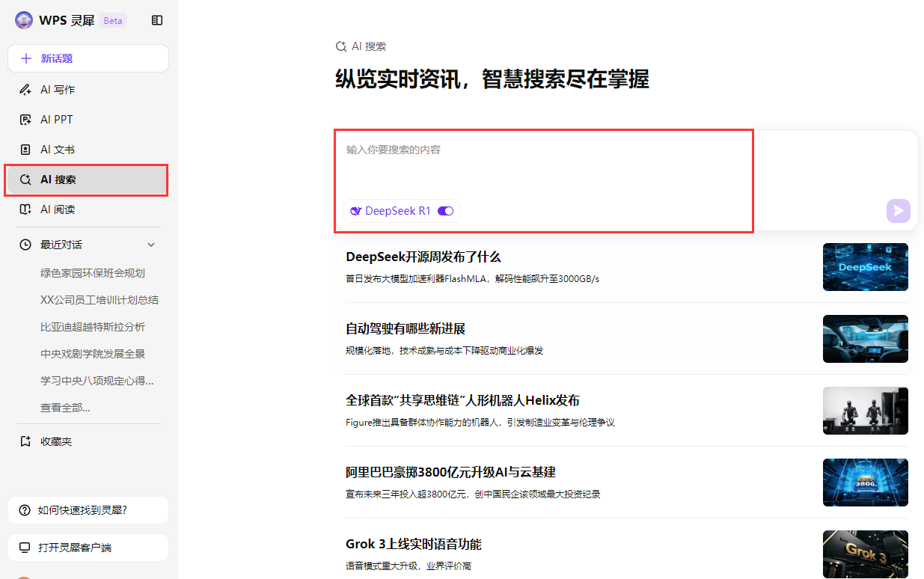
Task: Open the 阿里巴巴豪掷3800亿元 headline
Action: pos(450,473)
